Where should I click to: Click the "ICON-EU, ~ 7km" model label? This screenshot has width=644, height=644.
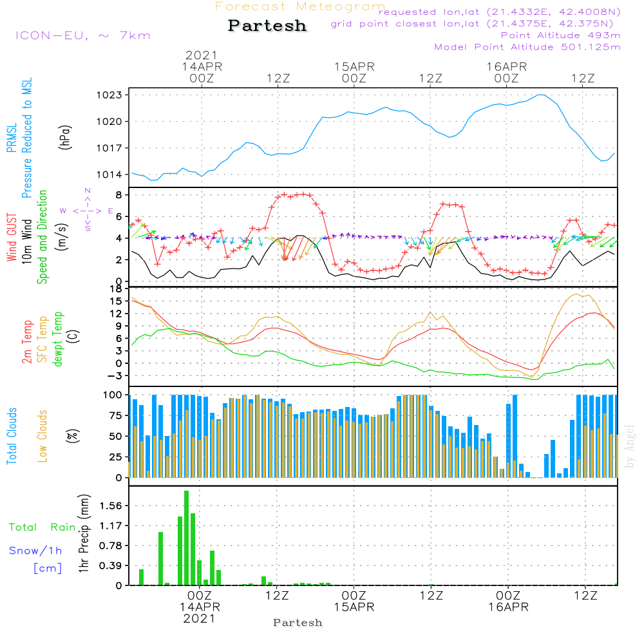pos(83,35)
